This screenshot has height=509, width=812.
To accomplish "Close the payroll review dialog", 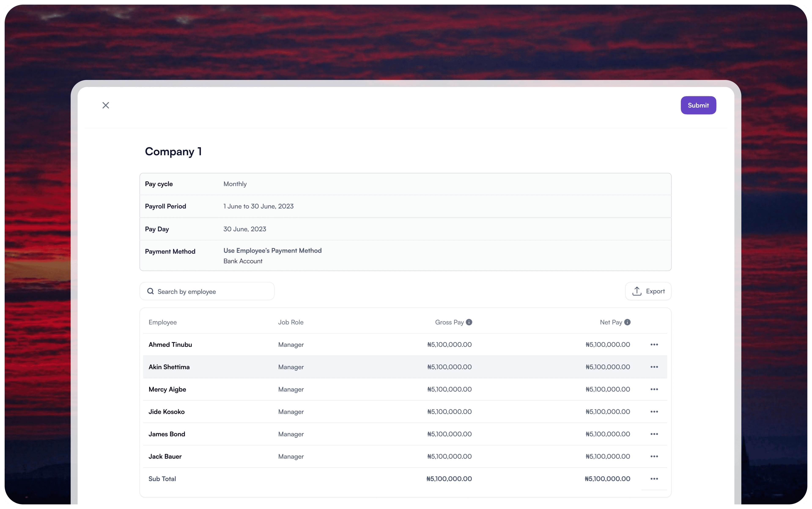I will (106, 105).
